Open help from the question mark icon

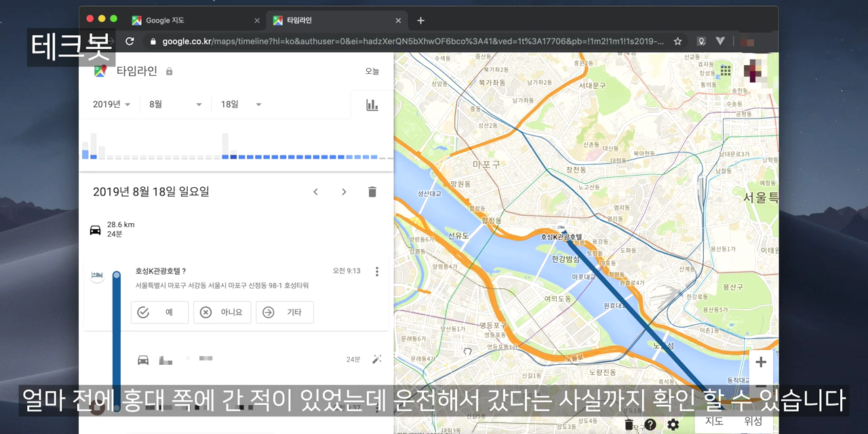pyautogui.click(x=650, y=425)
